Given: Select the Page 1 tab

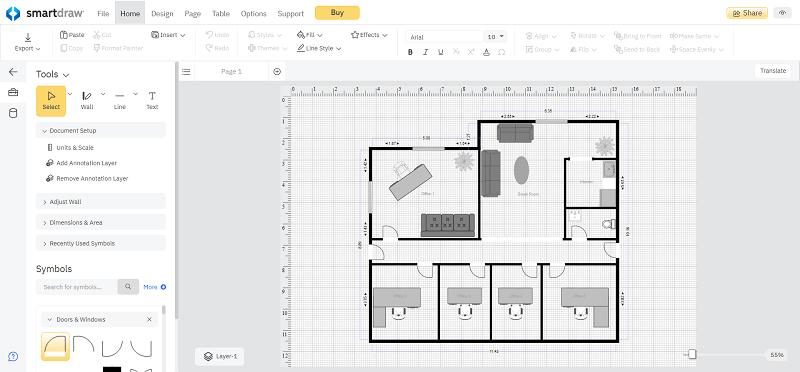Looking at the screenshot, I should click(x=231, y=72).
